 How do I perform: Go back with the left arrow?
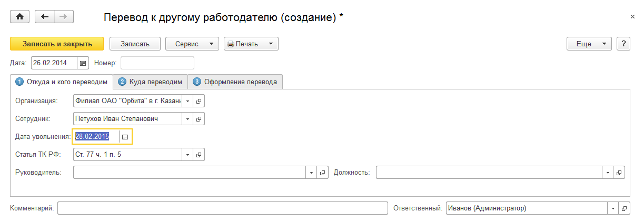click(45, 17)
